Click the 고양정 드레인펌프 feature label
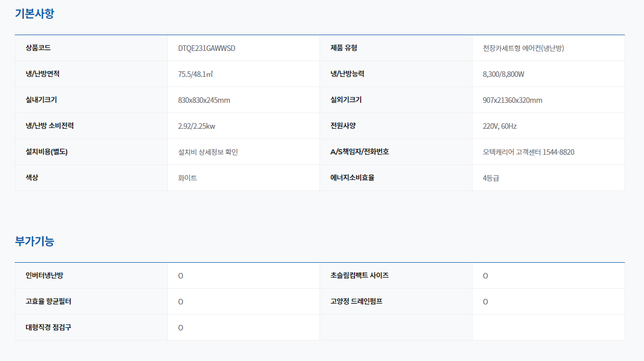The width and height of the screenshot is (644, 361). pyautogui.click(x=357, y=301)
